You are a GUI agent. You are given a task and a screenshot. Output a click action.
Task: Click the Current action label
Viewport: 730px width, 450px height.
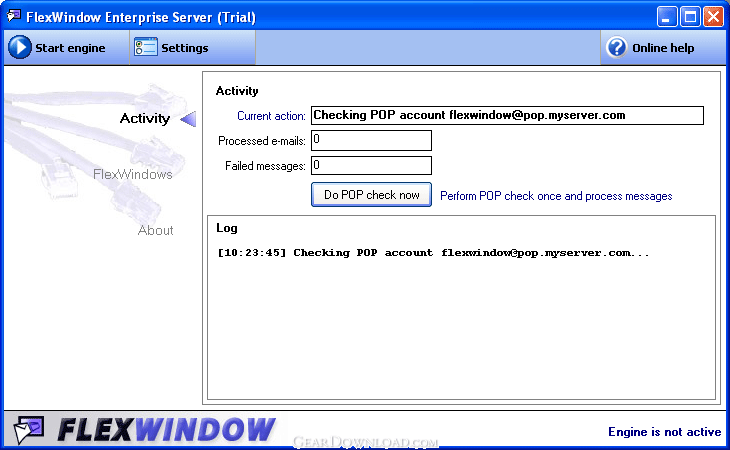click(271, 116)
